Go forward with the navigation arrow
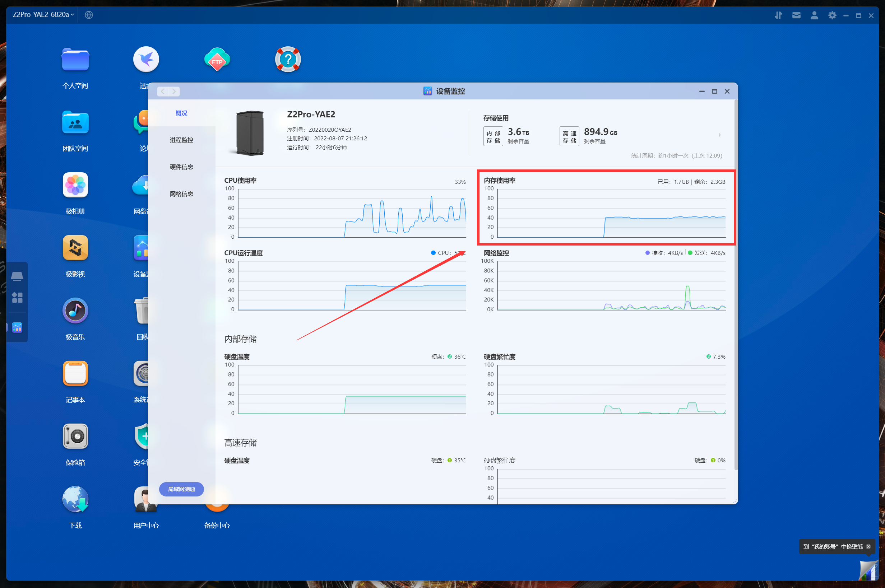Image resolution: width=885 pixels, height=588 pixels. pos(174,91)
